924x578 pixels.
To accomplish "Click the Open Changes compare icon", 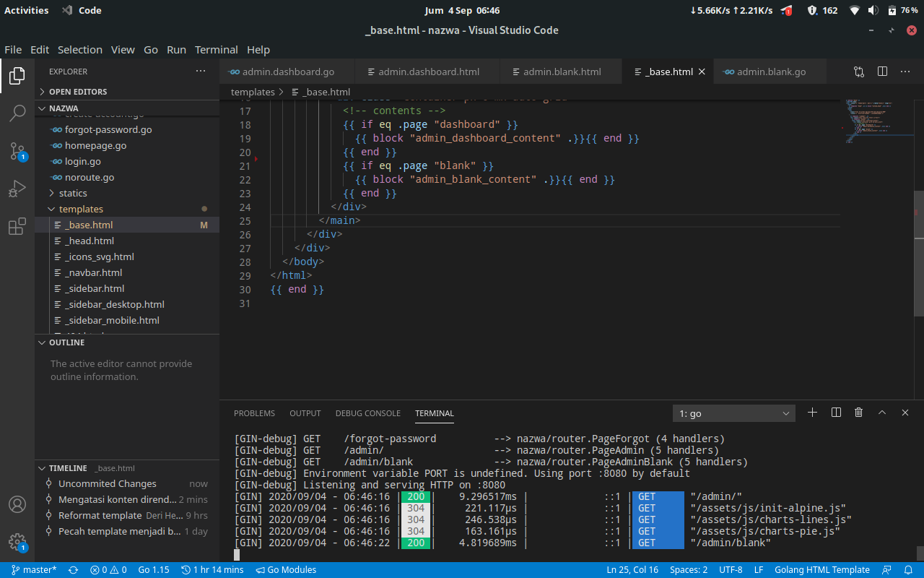I will click(858, 72).
